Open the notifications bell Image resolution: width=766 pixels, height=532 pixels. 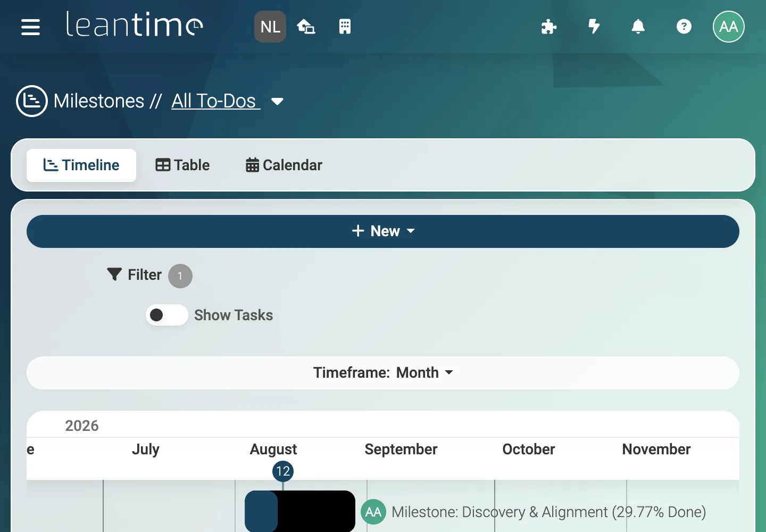[x=638, y=27]
